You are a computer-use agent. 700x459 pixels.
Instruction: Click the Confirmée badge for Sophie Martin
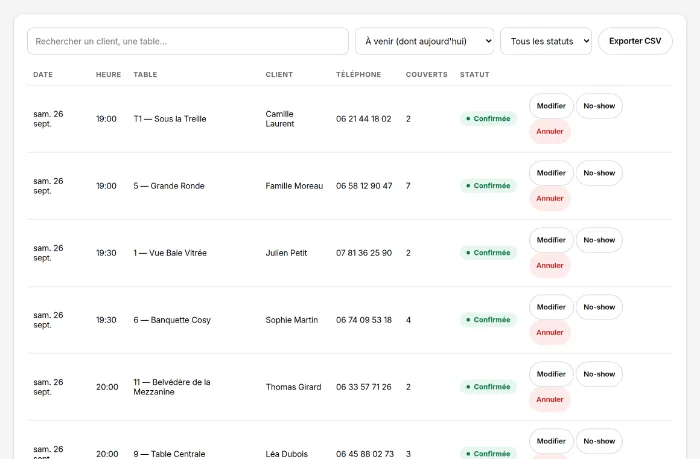click(x=488, y=320)
